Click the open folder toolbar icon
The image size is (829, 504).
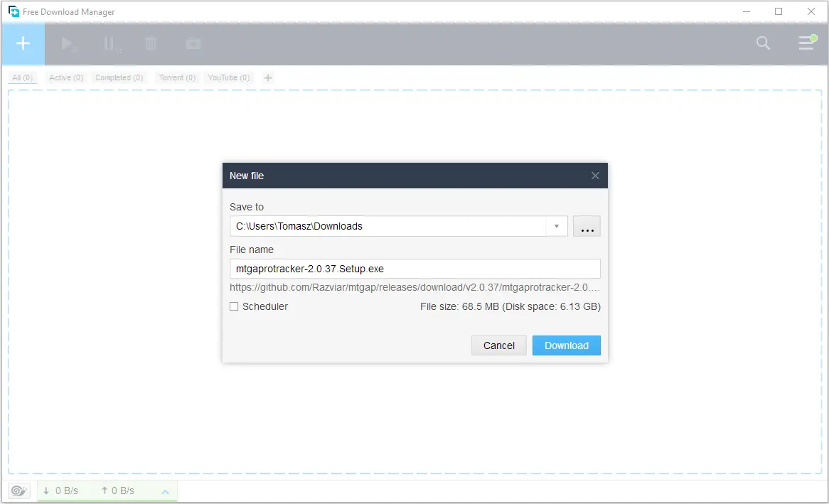[193, 43]
